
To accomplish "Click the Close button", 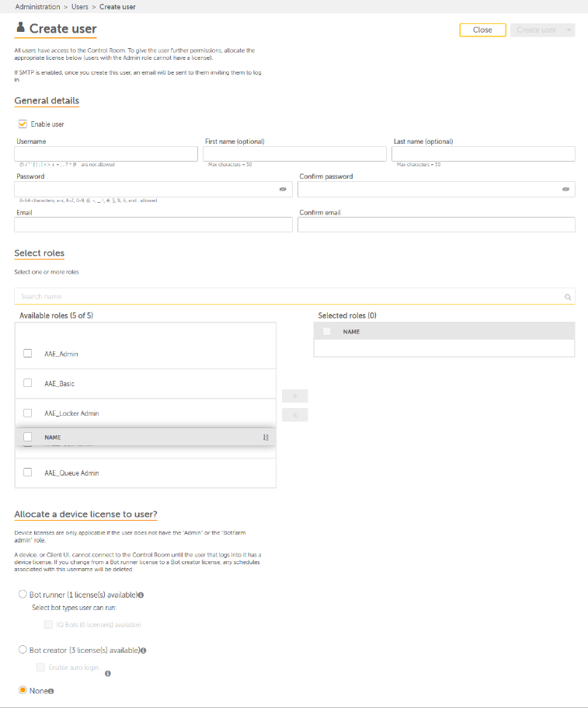I will (482, 30).
